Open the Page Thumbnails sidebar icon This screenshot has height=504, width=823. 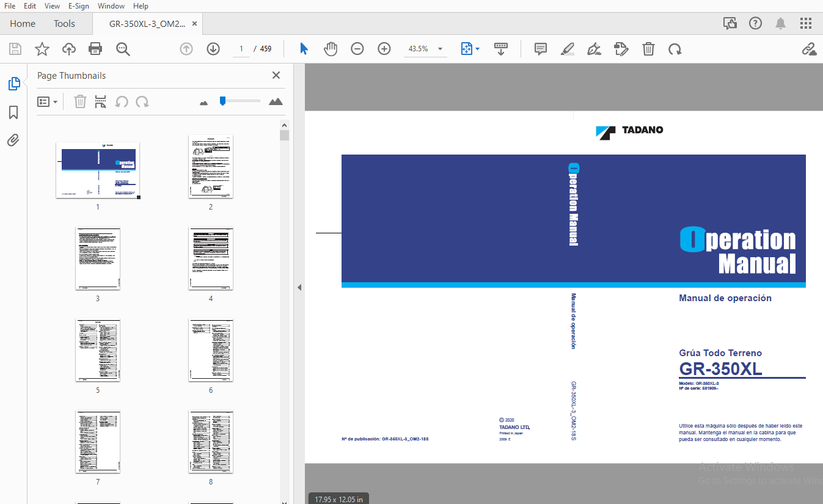coord(14,84)
